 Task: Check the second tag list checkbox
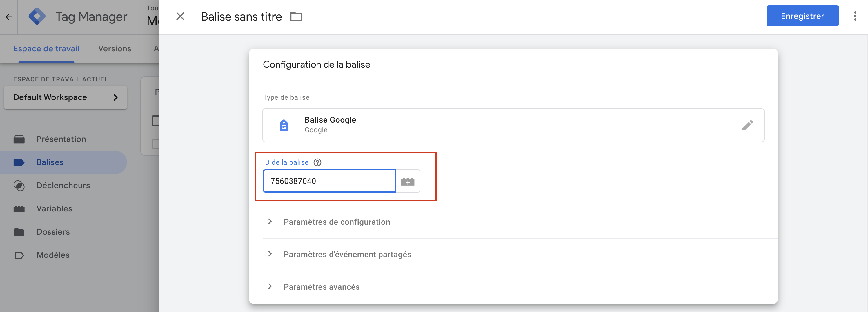tap(156, 143)
